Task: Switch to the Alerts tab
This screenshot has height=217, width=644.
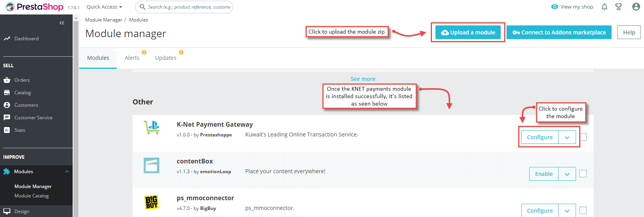Action: 132,58
